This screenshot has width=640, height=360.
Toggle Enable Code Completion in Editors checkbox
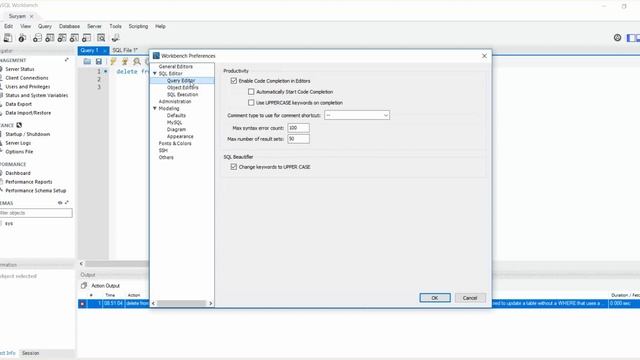click(234, 81)
